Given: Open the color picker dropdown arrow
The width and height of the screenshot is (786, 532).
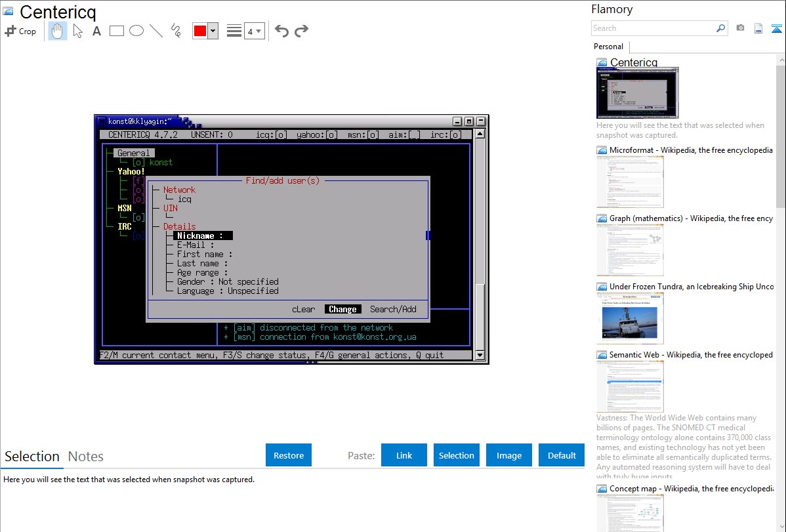Looking at the screenshot, I should point(213,31).
